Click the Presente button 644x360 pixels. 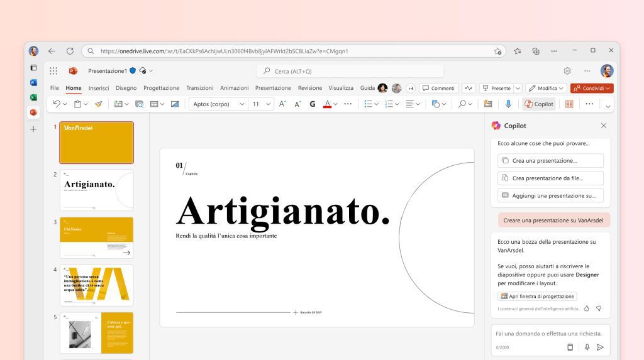(x=497, y=88)
